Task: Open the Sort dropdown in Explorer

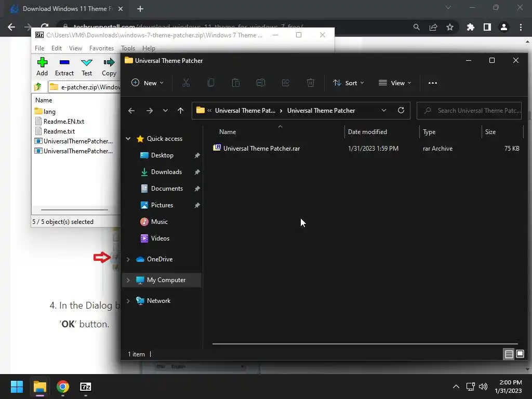Action: [349, 83]
